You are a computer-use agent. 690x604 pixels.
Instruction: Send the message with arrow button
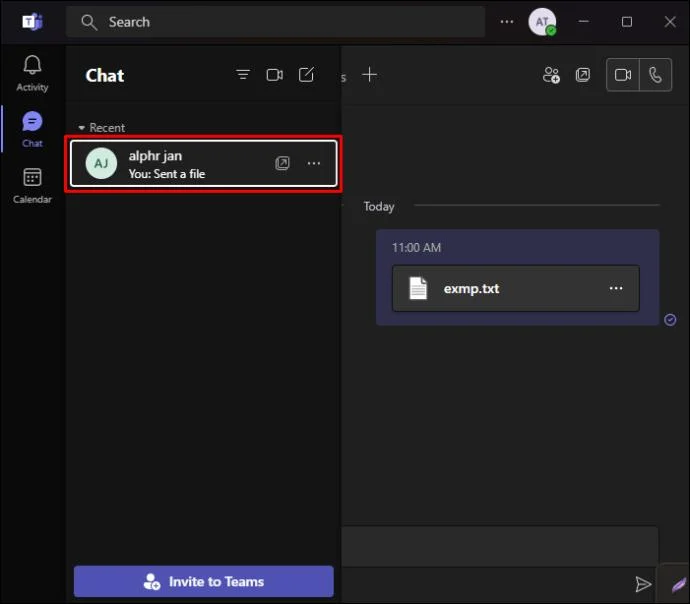(643, 584)
